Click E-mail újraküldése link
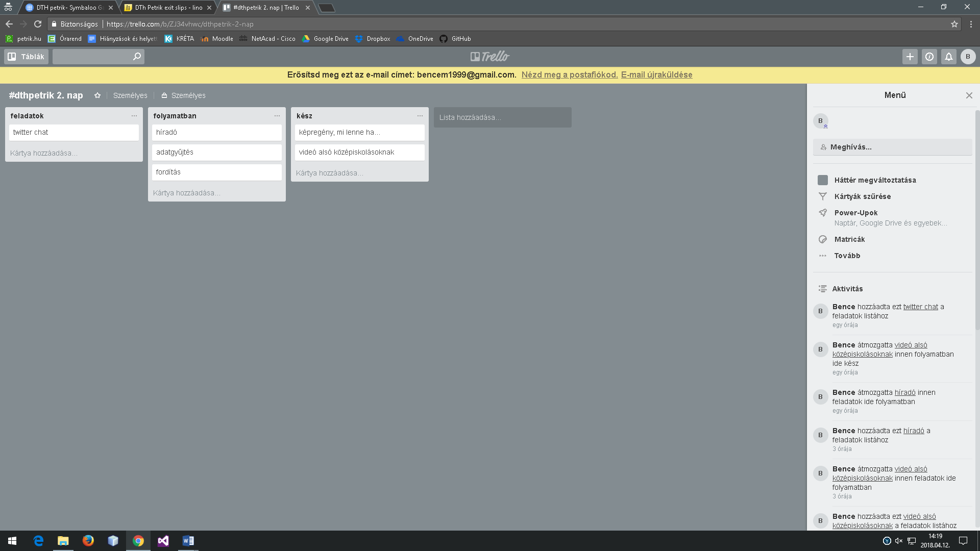 (656, 74)
